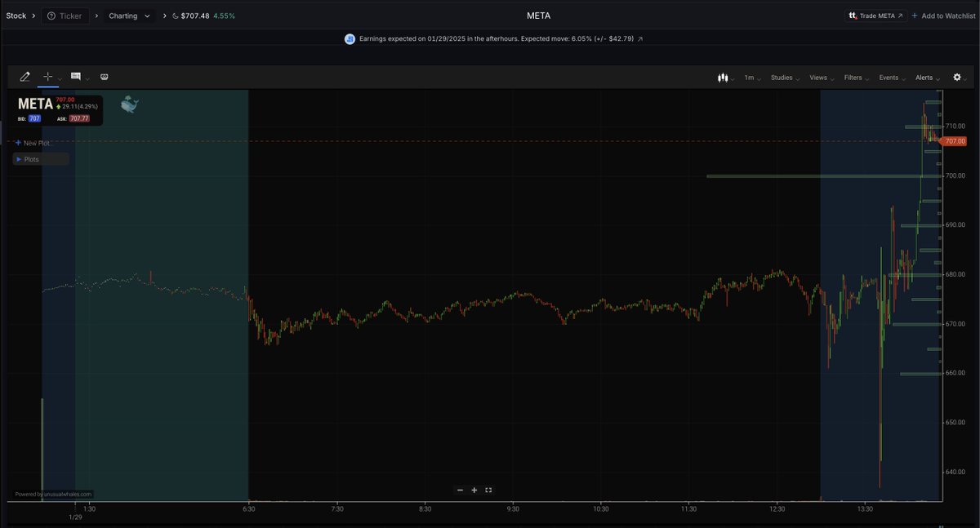980x528 pixels.
Task: Click the Stock breadcrumb
Action: pos(16,16)
